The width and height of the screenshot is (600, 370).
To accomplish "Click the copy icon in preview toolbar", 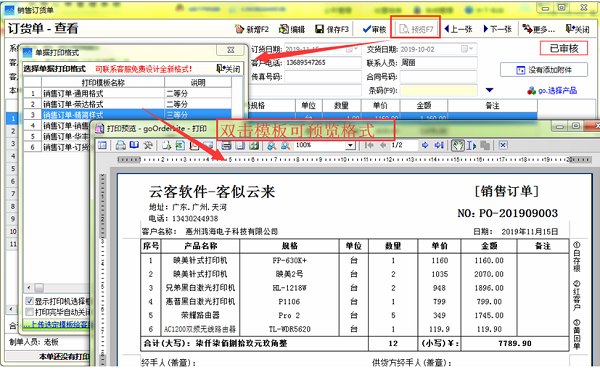I will pos(485,145).
